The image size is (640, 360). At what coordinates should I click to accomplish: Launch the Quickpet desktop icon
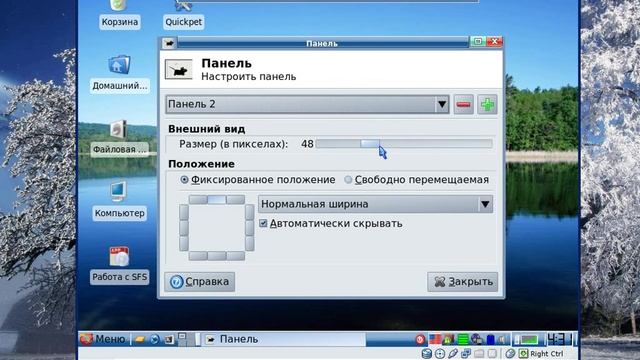[183, 14]
